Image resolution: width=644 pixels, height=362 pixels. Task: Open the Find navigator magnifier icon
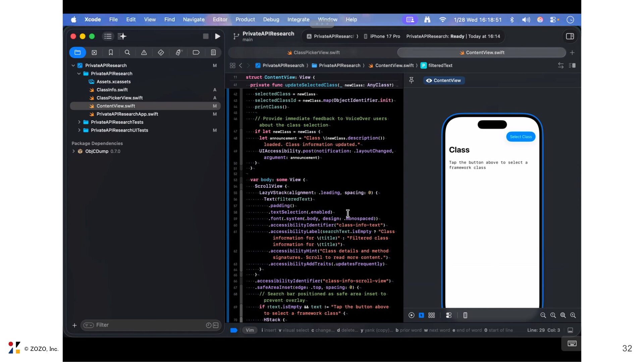[x=127, y=53]
